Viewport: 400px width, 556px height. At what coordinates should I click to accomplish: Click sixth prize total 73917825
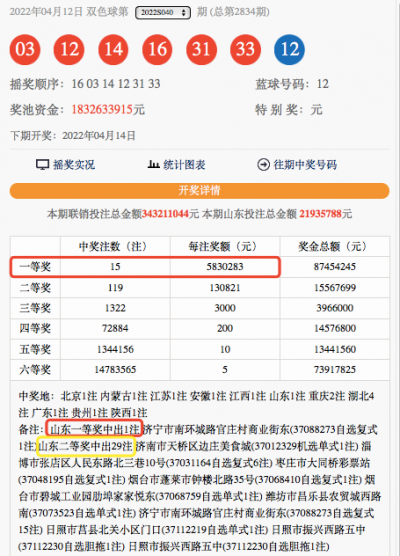(335, 370)
